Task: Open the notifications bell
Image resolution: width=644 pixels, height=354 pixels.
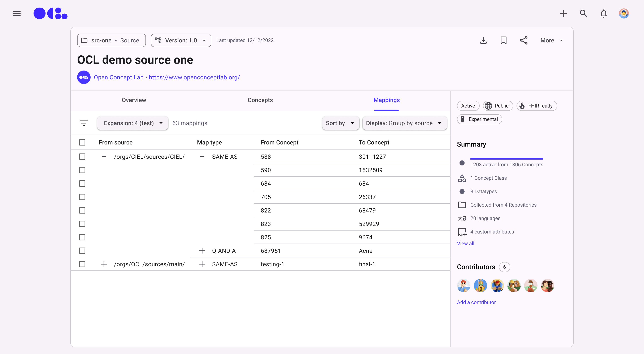Action: click(604, 13)
